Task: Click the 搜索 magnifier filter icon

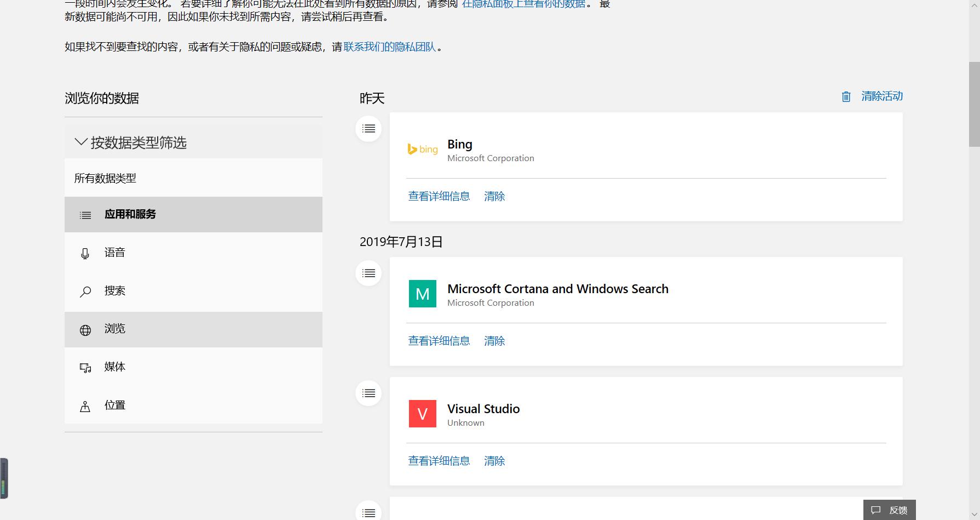Action: coord(85,291)
